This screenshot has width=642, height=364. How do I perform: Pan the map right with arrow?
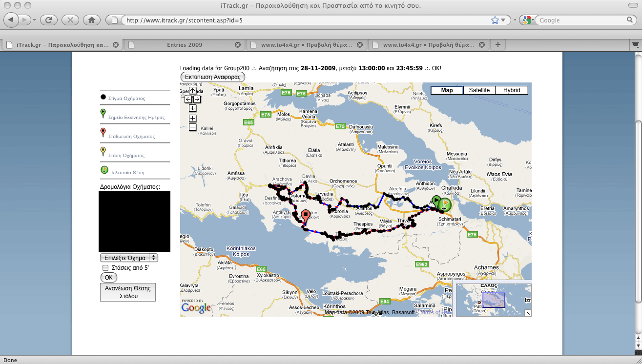click(197, 100)
